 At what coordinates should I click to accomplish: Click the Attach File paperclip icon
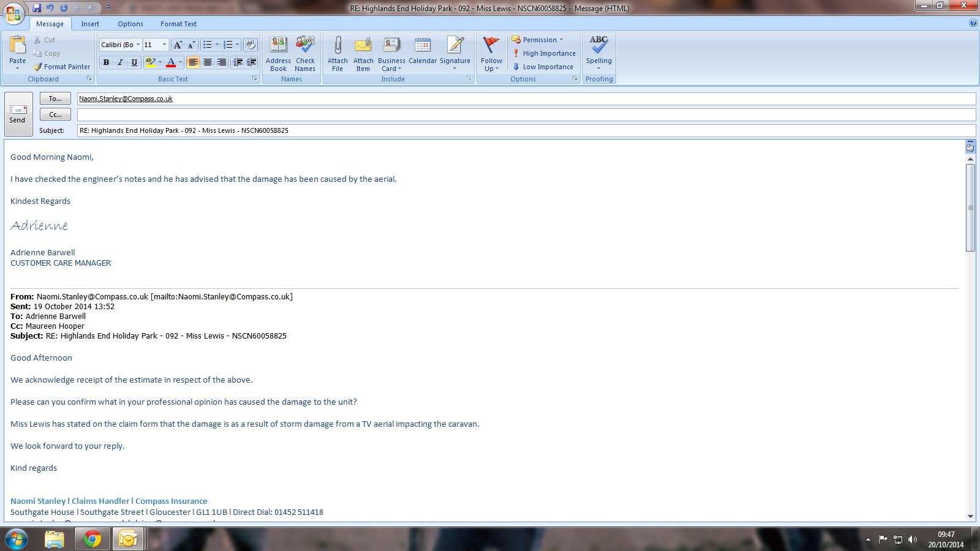click(x=337, y=47)
